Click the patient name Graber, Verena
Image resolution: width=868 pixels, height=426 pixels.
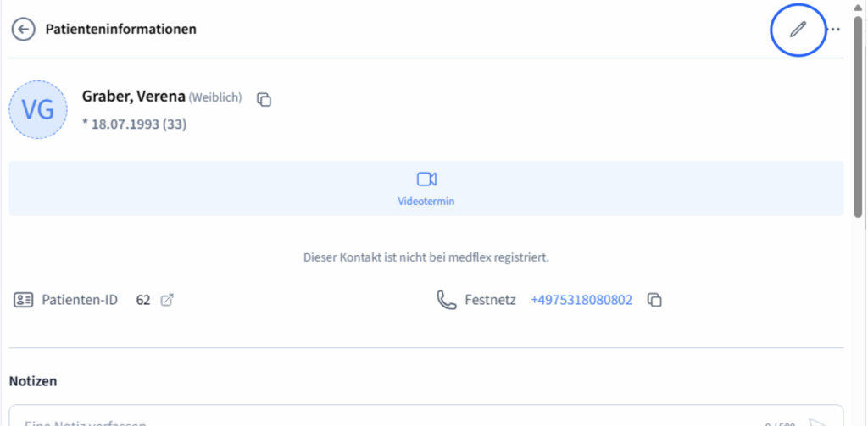133,97
